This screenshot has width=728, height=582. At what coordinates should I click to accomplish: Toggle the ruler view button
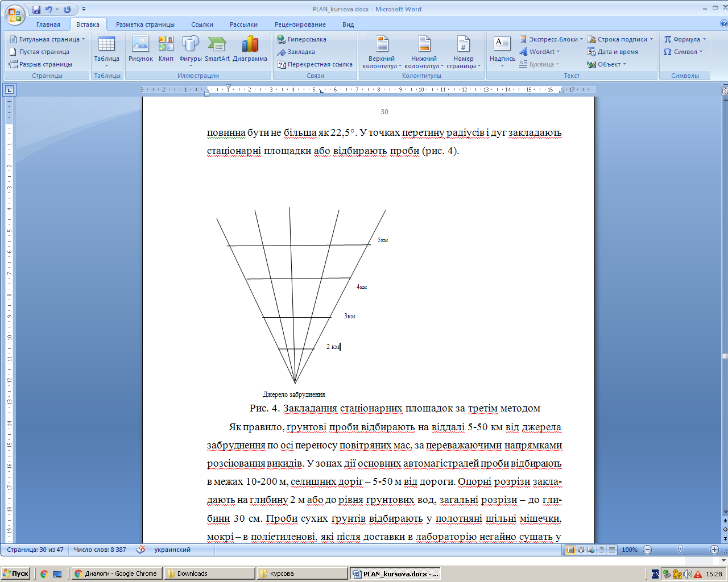click(725, 90)
